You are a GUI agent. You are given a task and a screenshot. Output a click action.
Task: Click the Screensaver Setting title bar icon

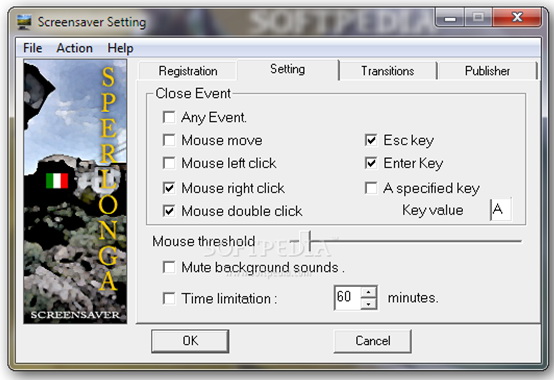[x=24, y=22]
